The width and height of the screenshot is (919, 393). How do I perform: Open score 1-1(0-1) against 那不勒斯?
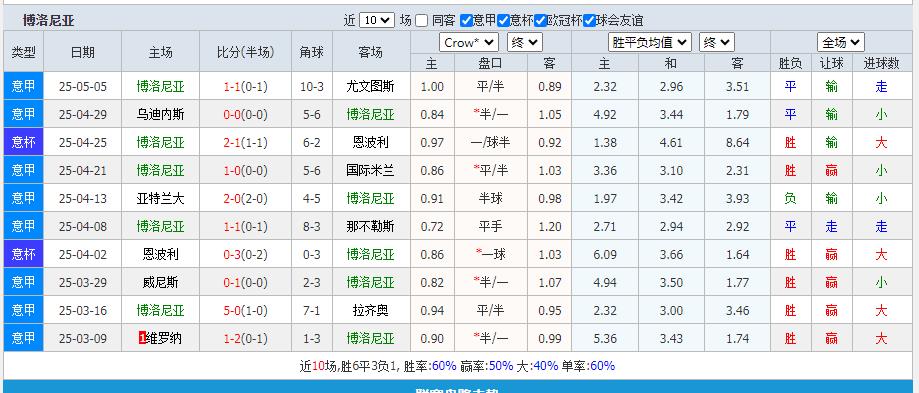coord(245,226)
